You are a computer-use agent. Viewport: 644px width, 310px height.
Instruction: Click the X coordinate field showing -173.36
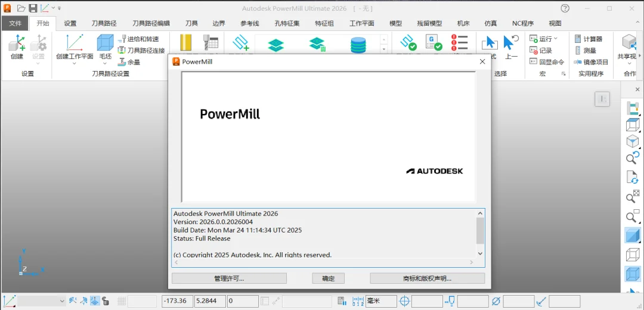pos(177,301)
